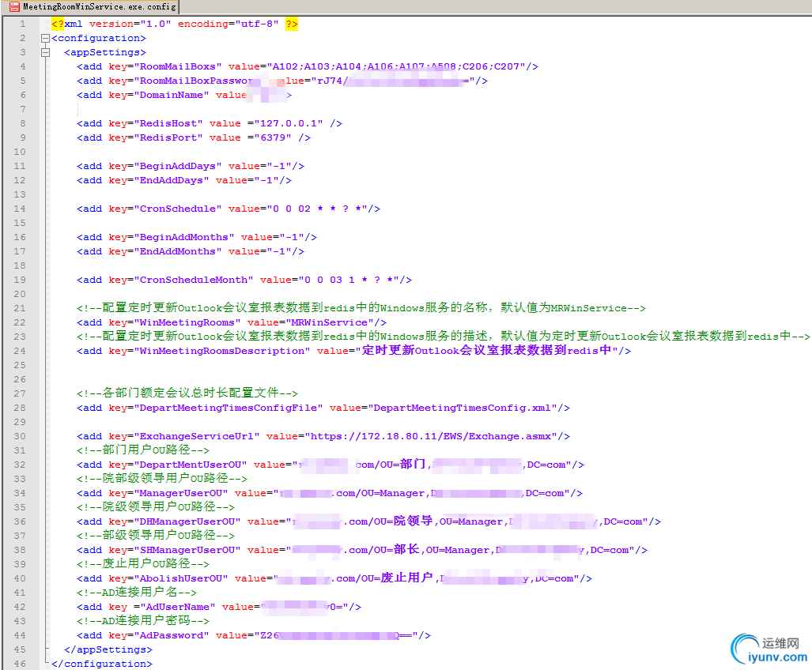Click the "0 0 03 1 * ? *" value
The width and height of the screenshot is (812, 670).
point(349,280)
